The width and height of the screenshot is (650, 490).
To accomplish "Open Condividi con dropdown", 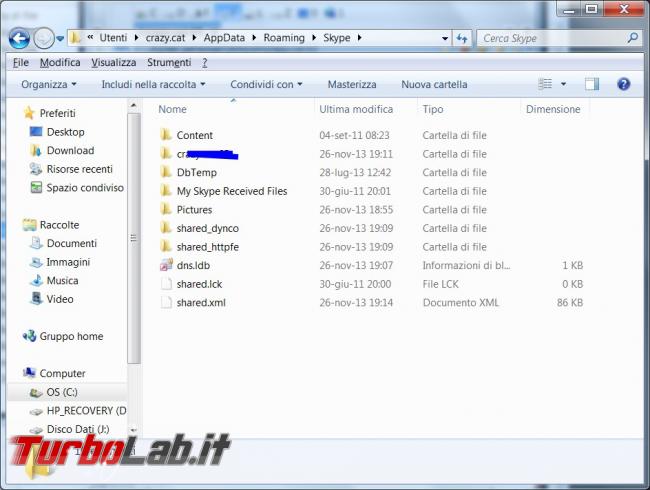I will [266, 85].
